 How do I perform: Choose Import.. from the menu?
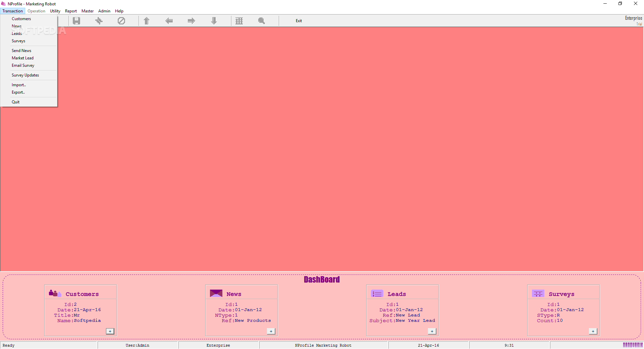[29, 85]
